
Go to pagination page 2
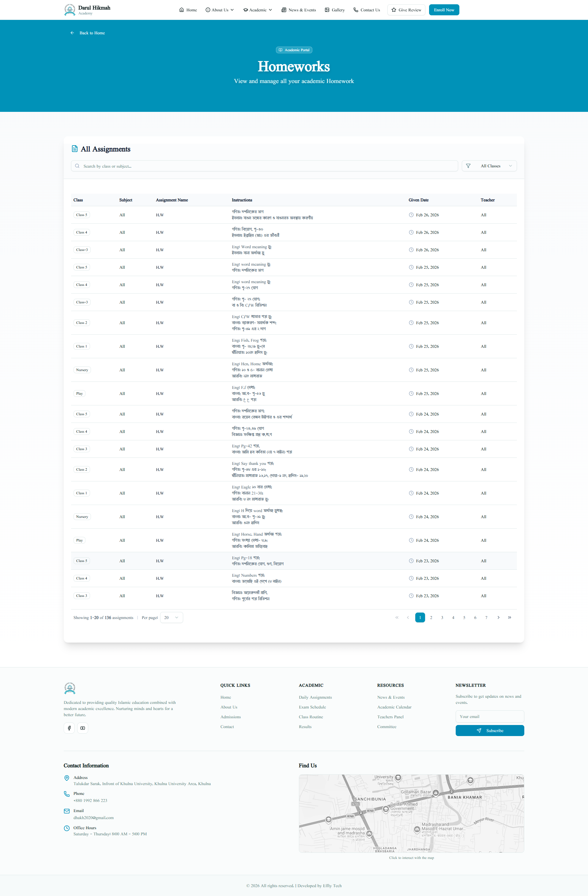[x=431, y=617]
